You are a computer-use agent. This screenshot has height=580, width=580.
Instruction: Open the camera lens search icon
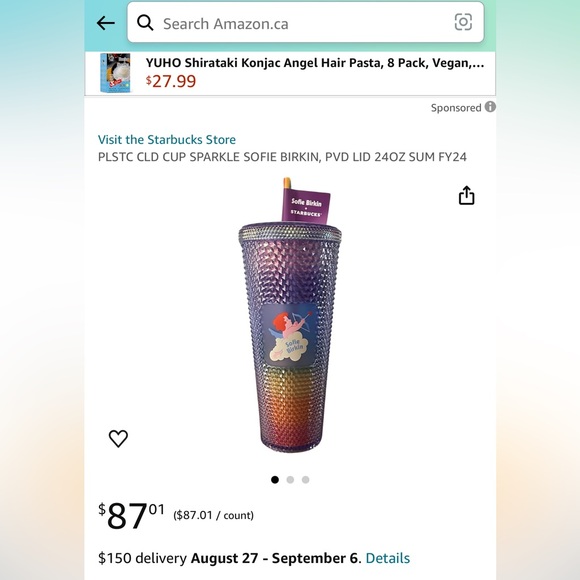[x=463, y=22]
